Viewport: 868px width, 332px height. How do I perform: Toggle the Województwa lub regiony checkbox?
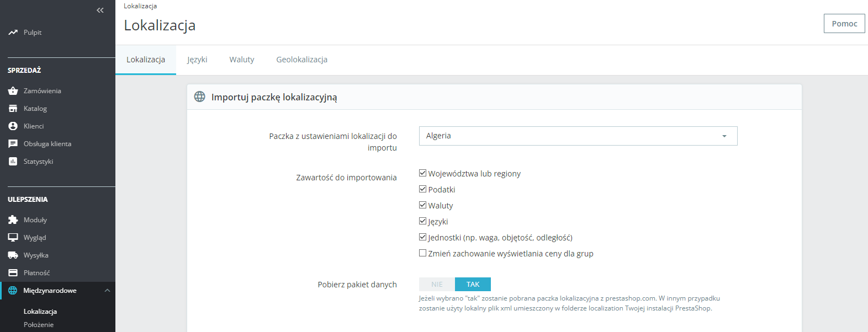(x=422, y=173)
